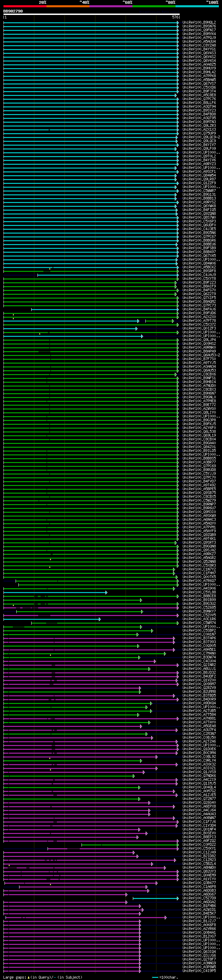Select hit UniRef100_A7NUD0
Image resolution: width=222 pixels, height=980 pixels.
point(199,386)
